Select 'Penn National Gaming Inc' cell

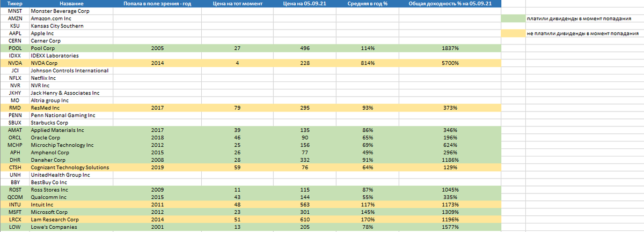[71, 115]
